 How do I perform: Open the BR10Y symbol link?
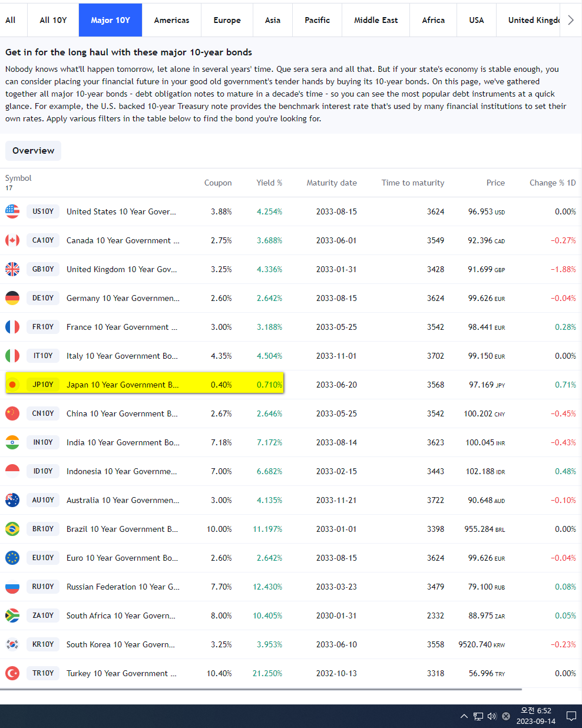pyautogui.click(x=43, y=529)
